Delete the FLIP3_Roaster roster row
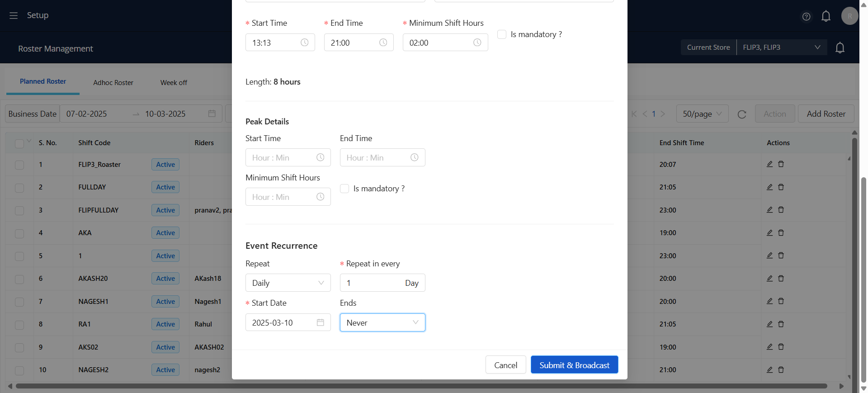Screen dimensions: 868x393 (x=781, y=164)
